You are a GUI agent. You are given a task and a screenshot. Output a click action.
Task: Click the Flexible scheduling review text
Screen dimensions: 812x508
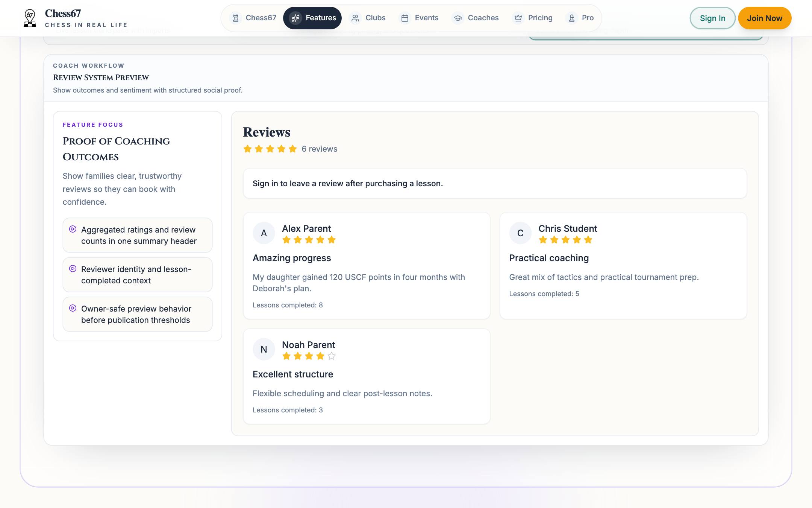point(342,394)
